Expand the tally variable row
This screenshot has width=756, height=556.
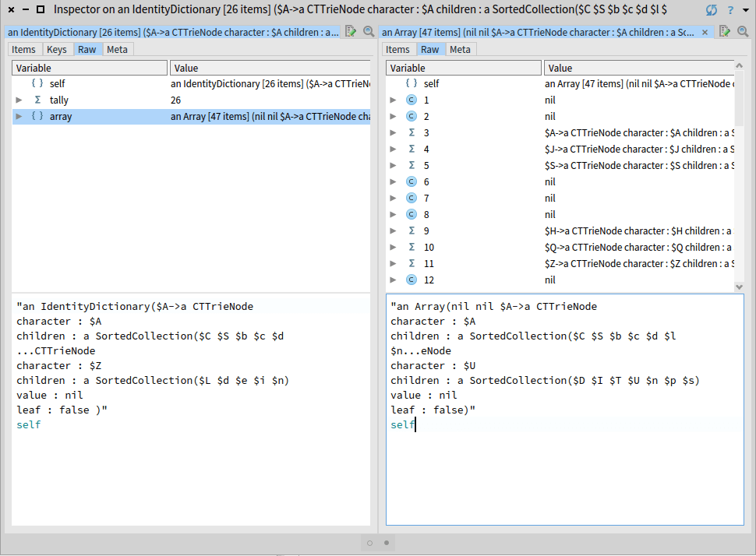pos(19,100)
